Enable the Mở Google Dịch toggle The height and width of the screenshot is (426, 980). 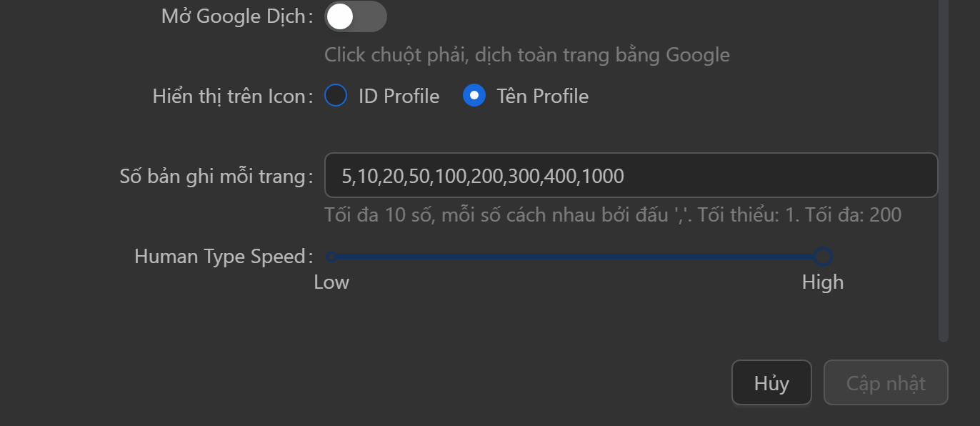[355, 16]
